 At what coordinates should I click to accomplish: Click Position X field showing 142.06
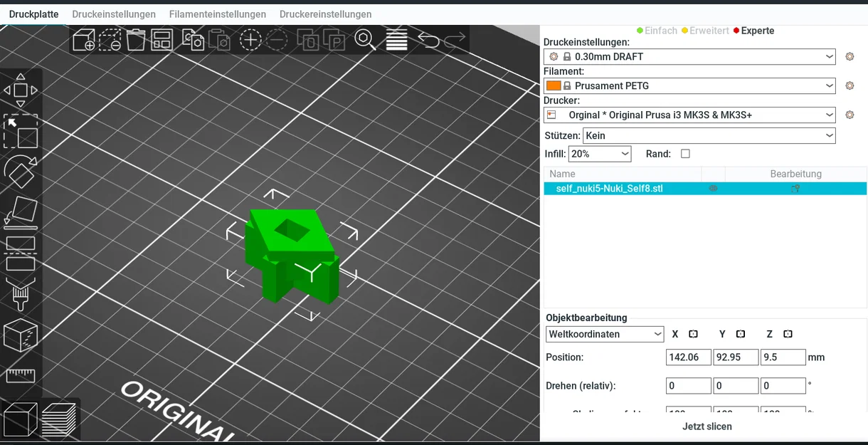pyautogui.click(x=689, y=357)
